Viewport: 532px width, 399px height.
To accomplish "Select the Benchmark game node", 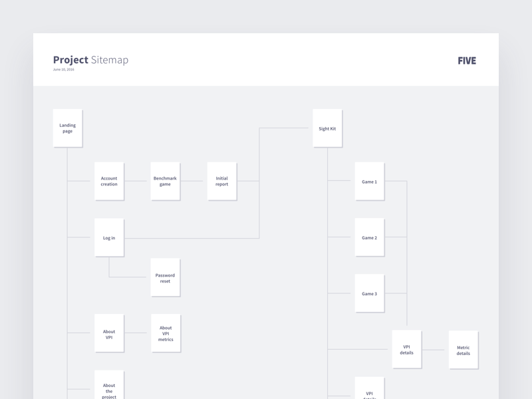I will coord(165,181).
